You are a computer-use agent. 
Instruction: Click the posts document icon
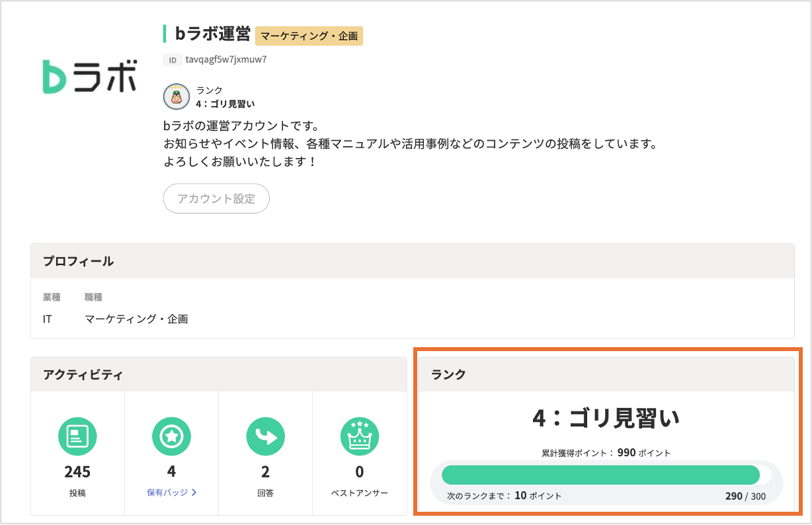click(x=77, y=436)
